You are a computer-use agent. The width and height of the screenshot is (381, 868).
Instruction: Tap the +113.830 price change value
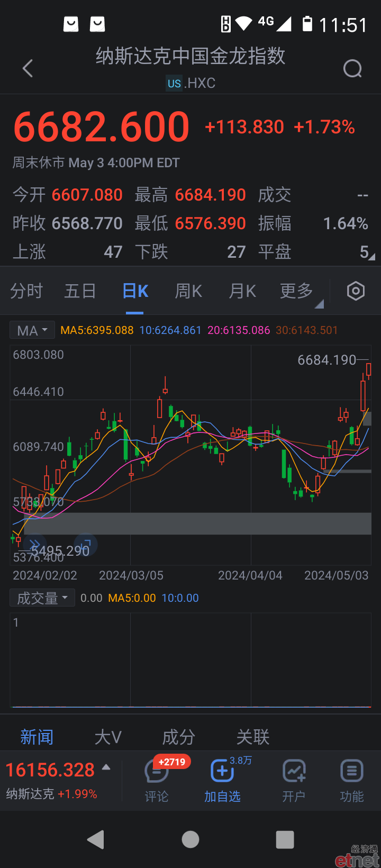[244, 127]
